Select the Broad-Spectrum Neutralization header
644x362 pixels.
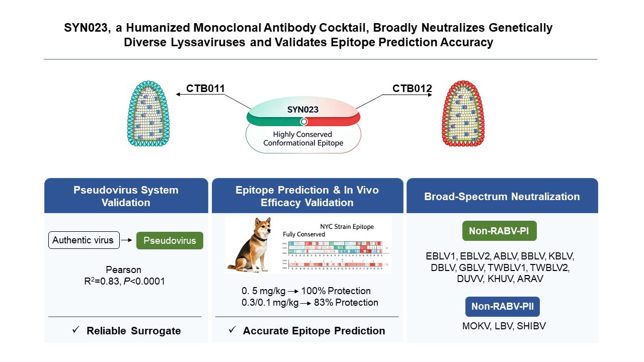pos(502,196)
